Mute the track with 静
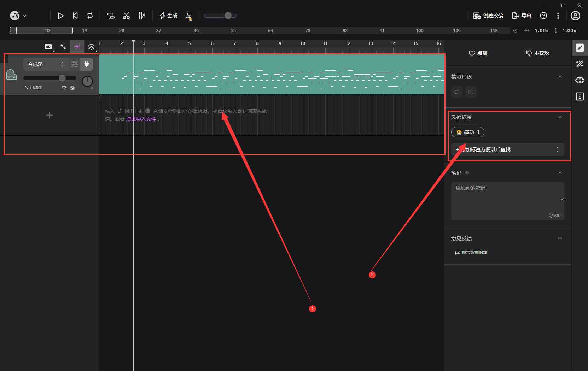Screen dimensions: 588x371 (x=72, y=88)
